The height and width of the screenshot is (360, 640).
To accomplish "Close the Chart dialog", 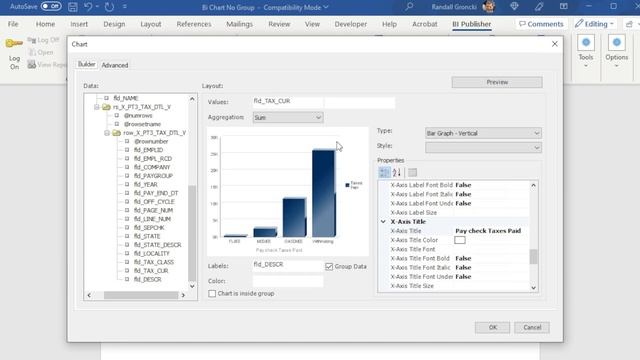I will coord(554,44).
